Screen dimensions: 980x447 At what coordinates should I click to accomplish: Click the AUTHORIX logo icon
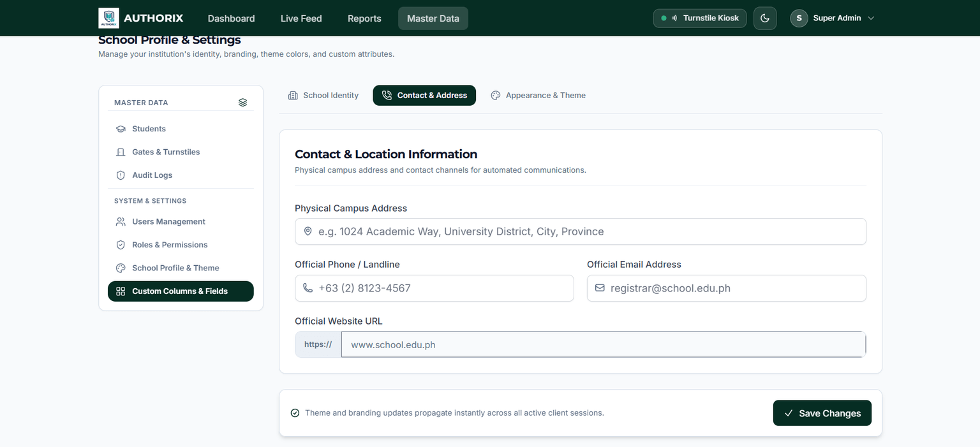pyautogui.click(x=108, y=18)
